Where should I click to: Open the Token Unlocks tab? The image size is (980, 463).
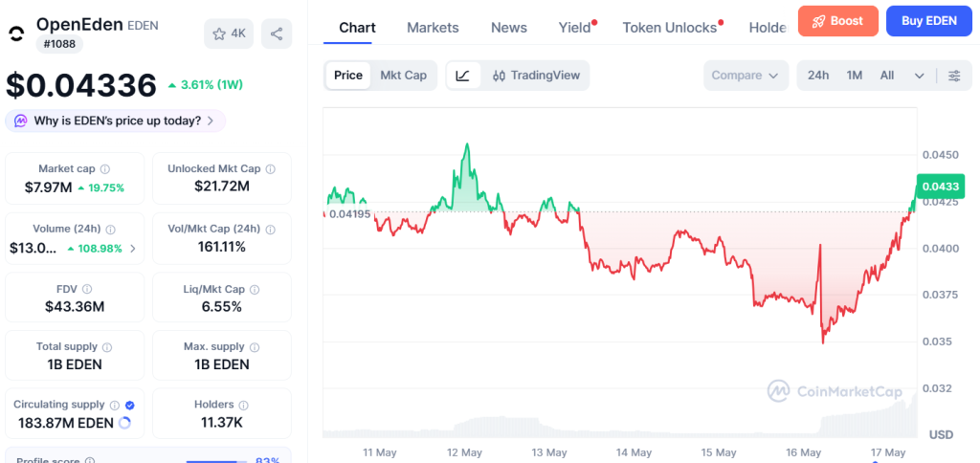pyautogui.click(x=670, y=28)
